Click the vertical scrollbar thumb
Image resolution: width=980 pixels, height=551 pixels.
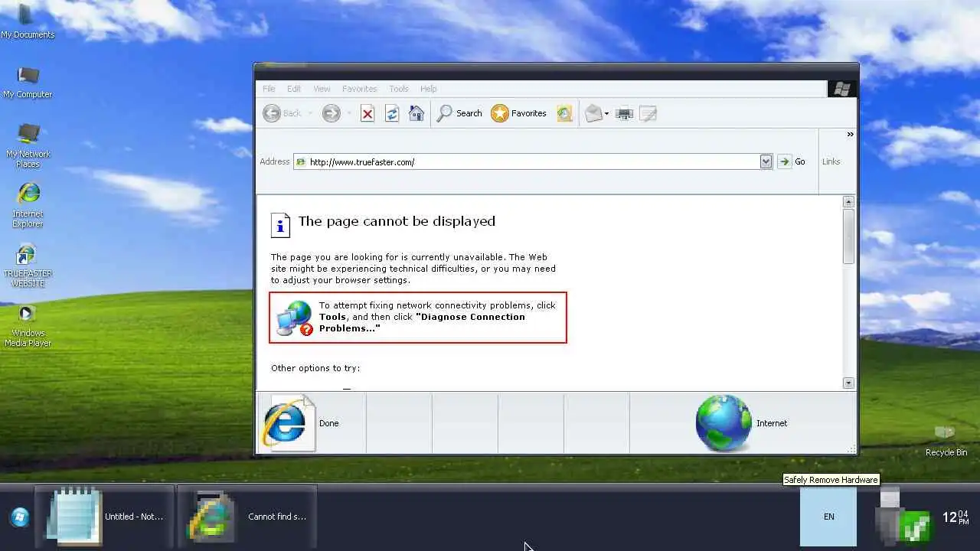coord(848,236)
